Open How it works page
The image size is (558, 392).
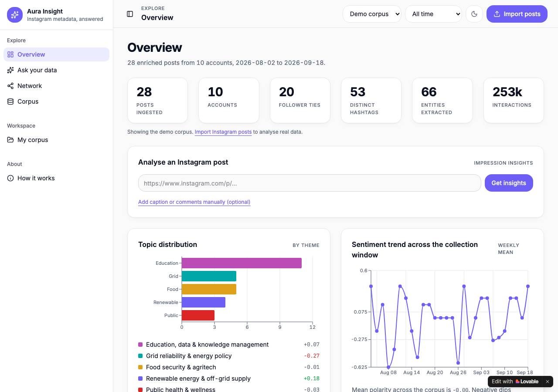[56, 178]
